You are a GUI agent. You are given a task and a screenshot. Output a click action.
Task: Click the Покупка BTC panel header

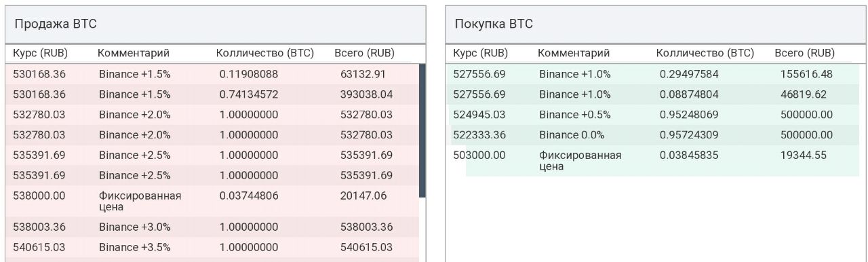pos(655,24)
